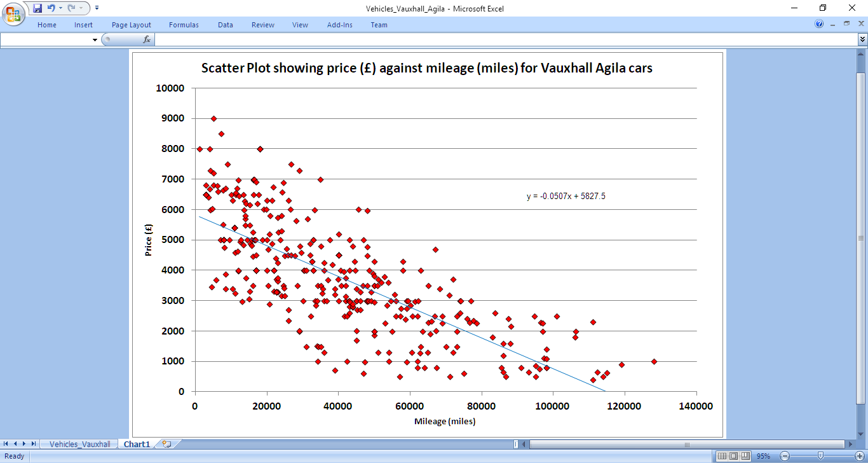Click the Undo arrow icon
868x463 pixels.
pyautogui.click(x=51, y=8)
